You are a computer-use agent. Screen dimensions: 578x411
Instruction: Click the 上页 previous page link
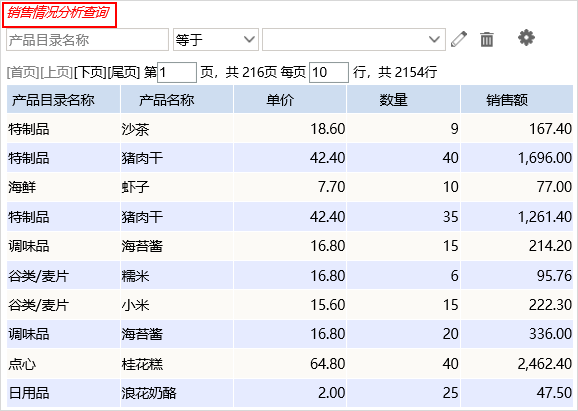(56, 72)
